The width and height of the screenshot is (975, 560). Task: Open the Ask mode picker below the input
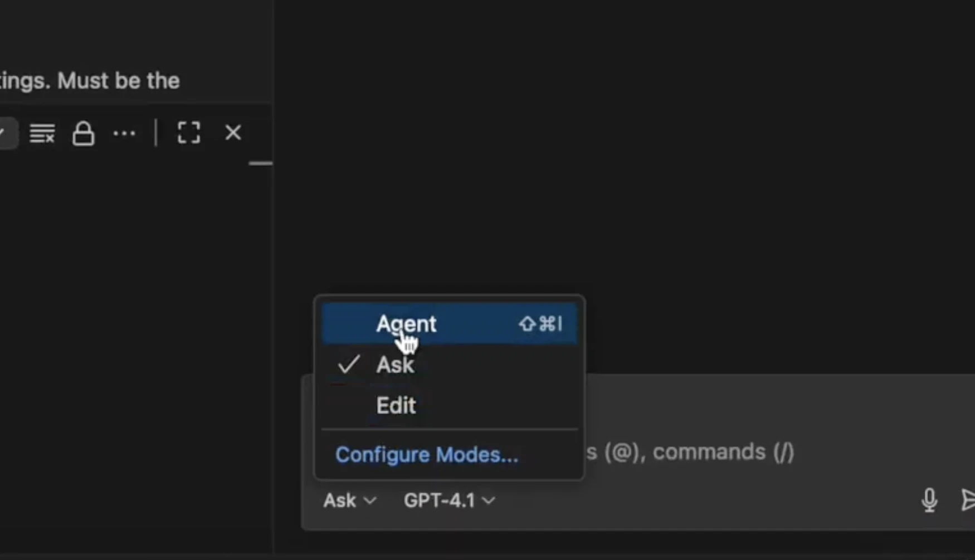[x=349, y=500]
